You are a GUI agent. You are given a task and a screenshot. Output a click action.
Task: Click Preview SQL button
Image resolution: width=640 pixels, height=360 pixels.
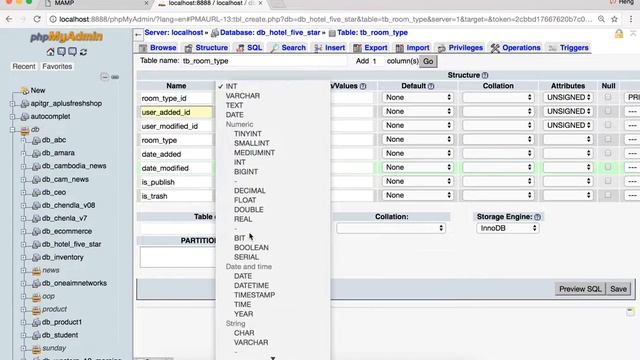pos(580,289)
